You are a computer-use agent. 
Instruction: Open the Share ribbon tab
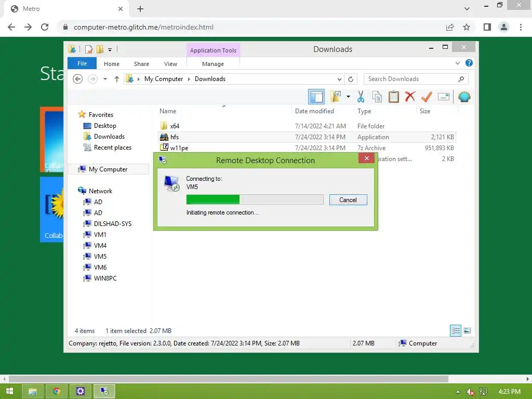pyautogui.click(x=141, y=64)
